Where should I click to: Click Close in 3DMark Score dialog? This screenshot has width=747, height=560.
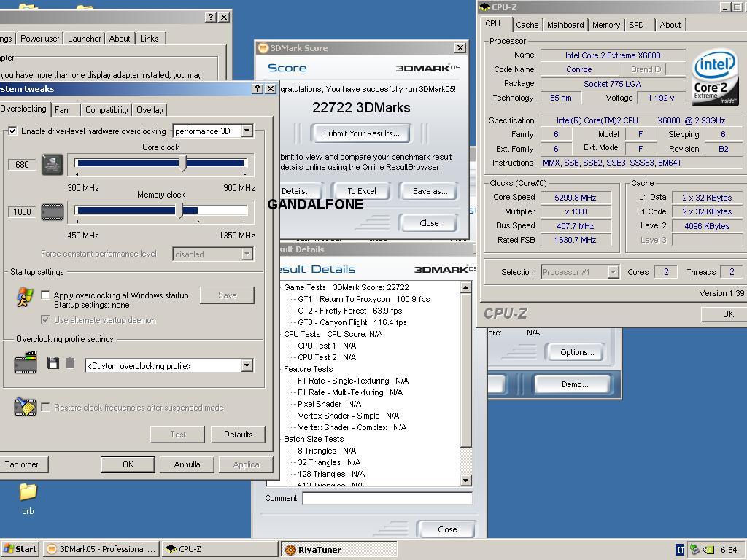[x=429, y=223]
